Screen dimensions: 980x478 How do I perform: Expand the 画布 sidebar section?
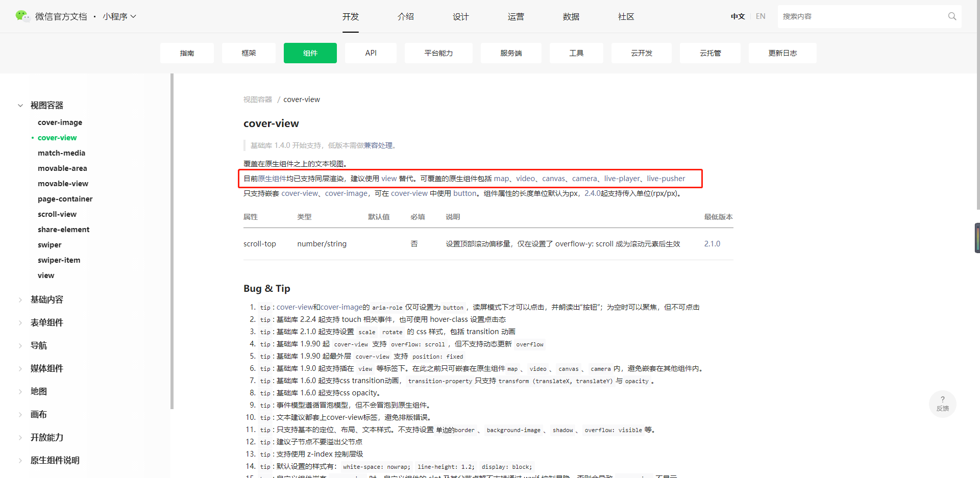coord(20,414)
